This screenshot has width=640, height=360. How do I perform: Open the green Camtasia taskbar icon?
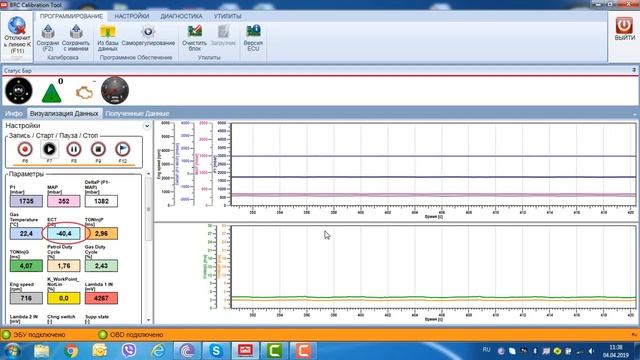(274, 351)
